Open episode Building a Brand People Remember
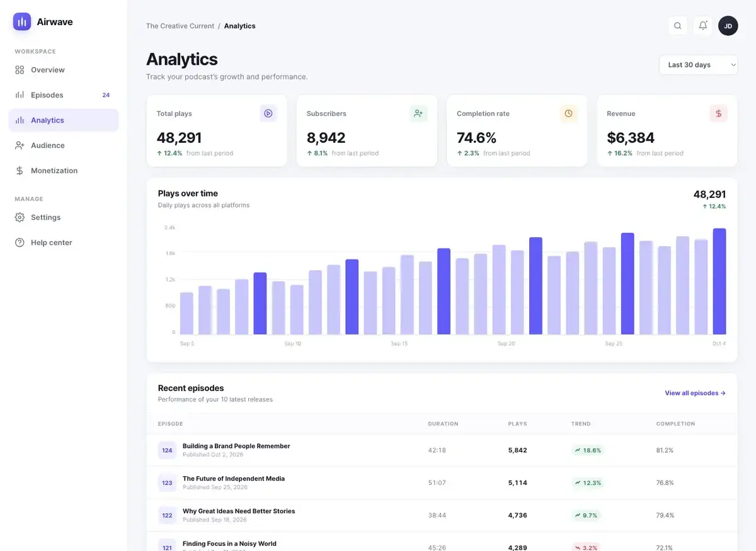Image resolution: width=756 pixels, height=551 pixels. (x=236, y=446)
